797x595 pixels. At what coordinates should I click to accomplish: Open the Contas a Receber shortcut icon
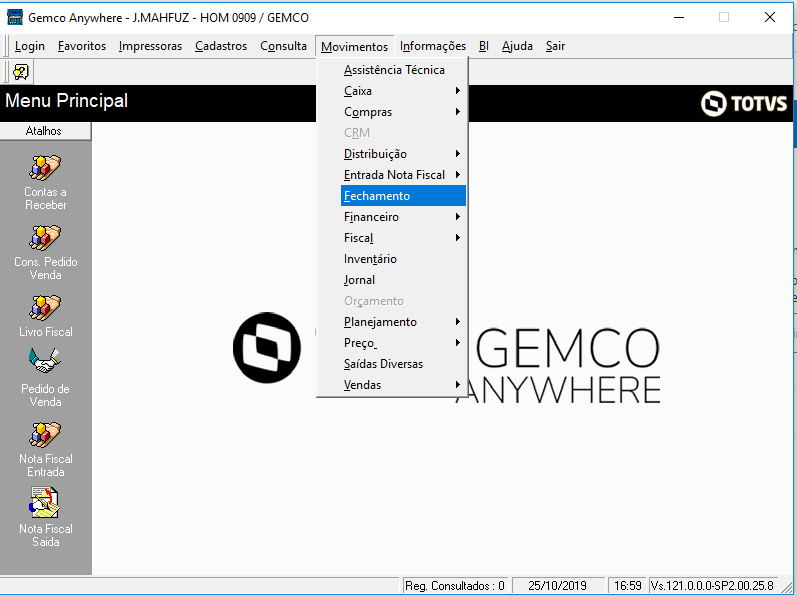point(45,168)
